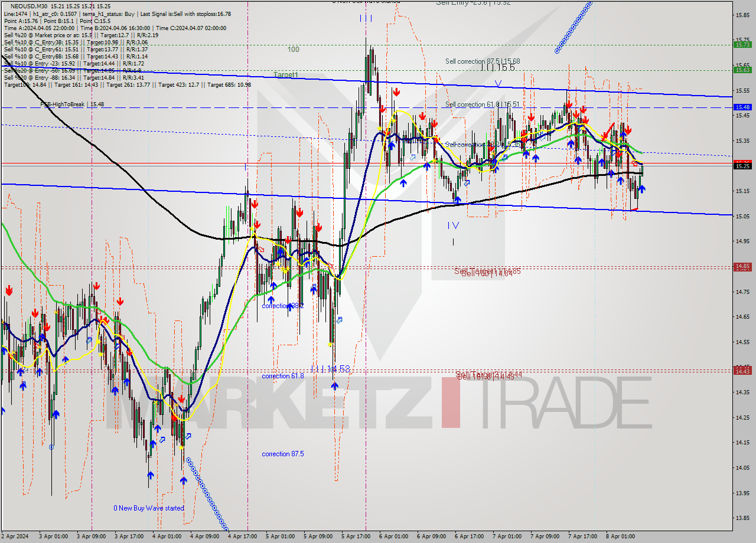Click the 15.85 price axis tick
Viewport: 756px width, 543px height.
pos(742,15)
